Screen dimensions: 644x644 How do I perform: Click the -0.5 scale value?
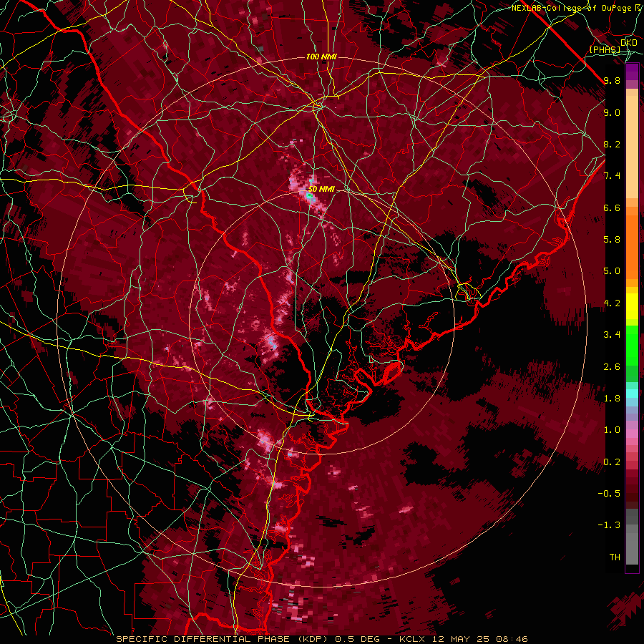[x=609, y=494]
